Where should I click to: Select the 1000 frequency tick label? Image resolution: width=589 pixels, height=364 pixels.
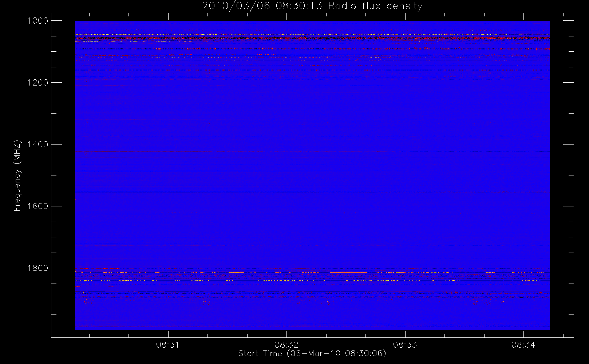(x=38, y=21)
